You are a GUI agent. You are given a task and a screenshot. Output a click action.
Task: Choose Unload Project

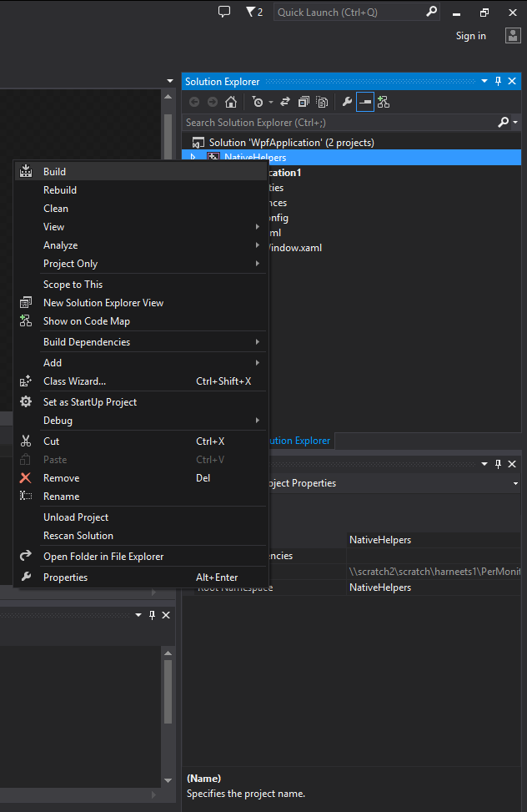coord(140,517)
